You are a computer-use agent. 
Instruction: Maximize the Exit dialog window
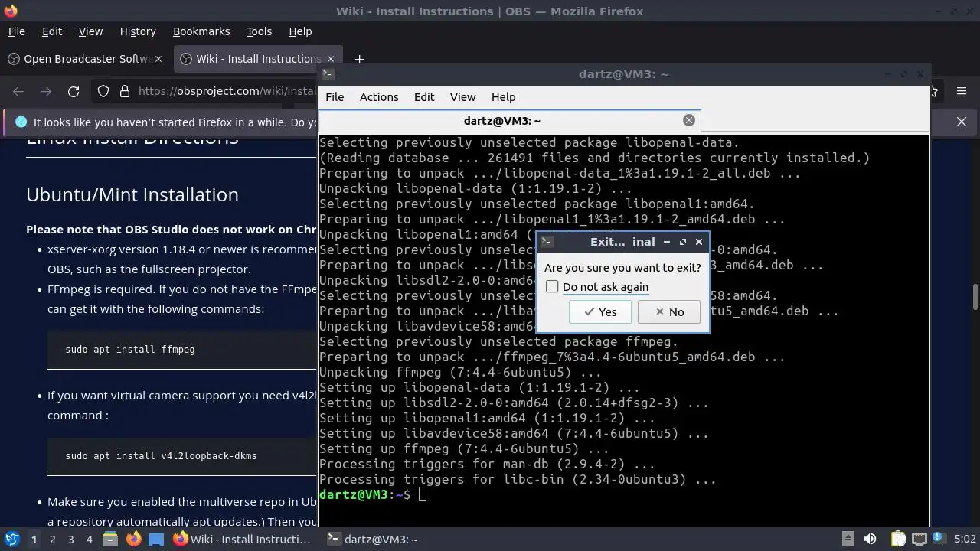pyautogui.click(x=683, y=242)
